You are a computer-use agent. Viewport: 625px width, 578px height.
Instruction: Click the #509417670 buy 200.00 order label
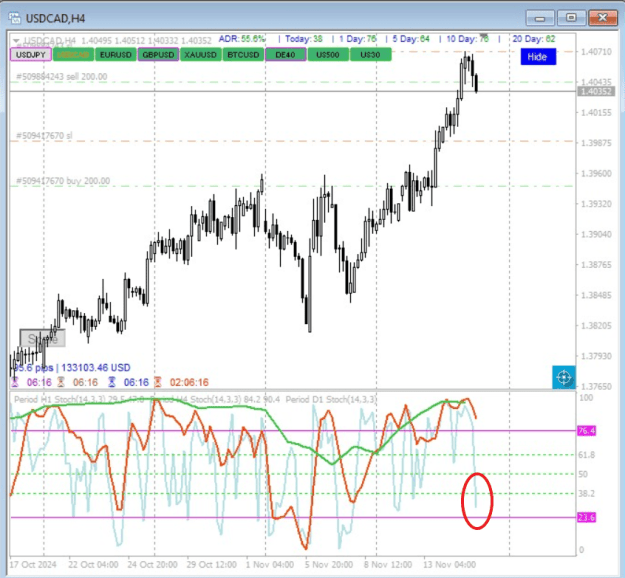tap(63, 181)
